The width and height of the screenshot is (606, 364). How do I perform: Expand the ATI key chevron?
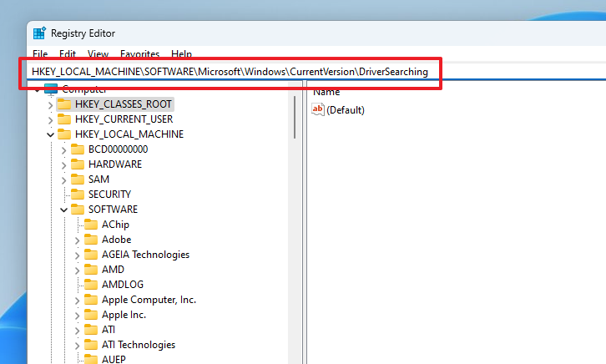click(77, 331)
